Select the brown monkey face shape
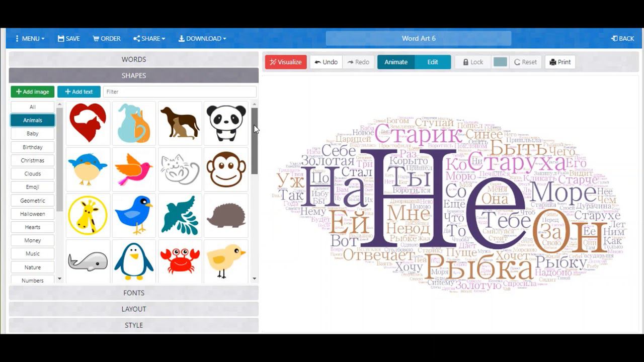Screen dimensions: 644x362 [226, 169]
